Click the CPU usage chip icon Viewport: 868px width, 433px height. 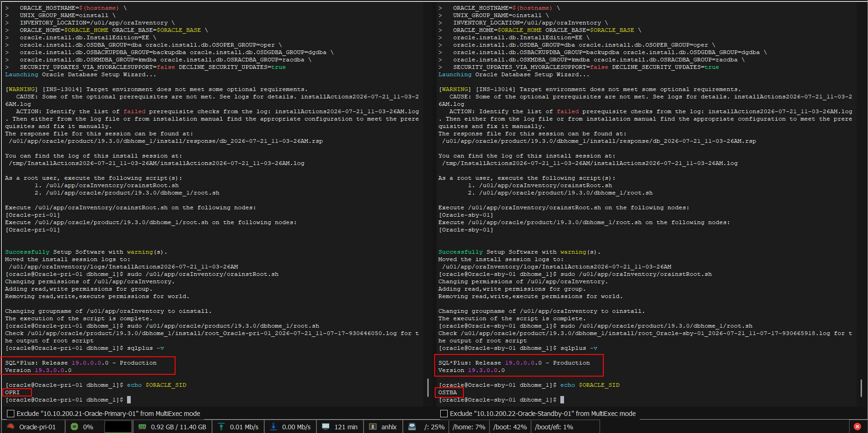click(74, 427)
